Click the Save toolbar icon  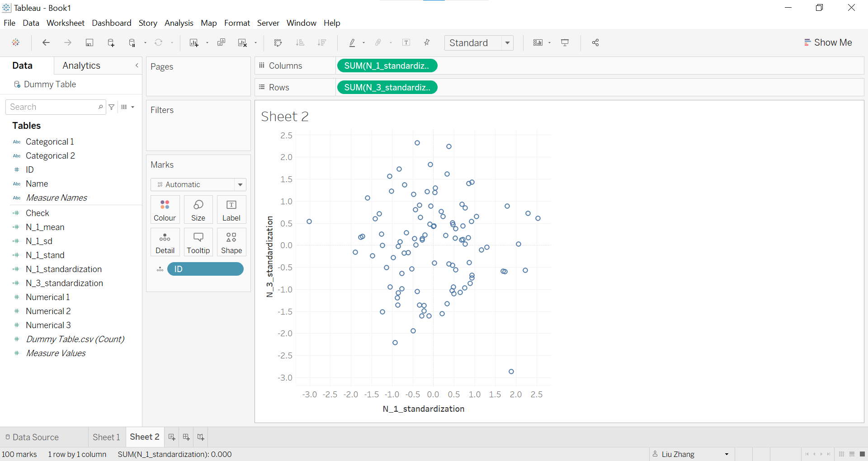coord(90,42)
